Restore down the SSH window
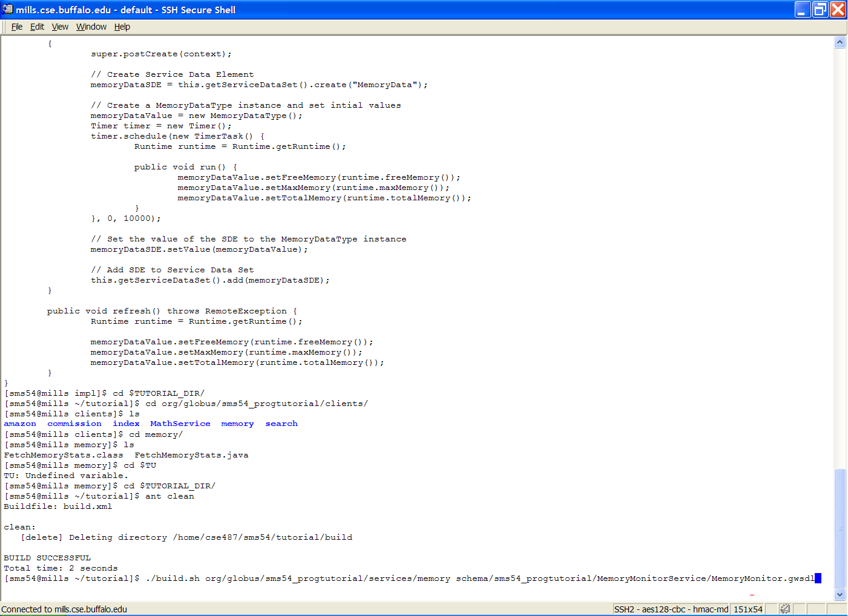Screen dimensions: 848x616 820,9
